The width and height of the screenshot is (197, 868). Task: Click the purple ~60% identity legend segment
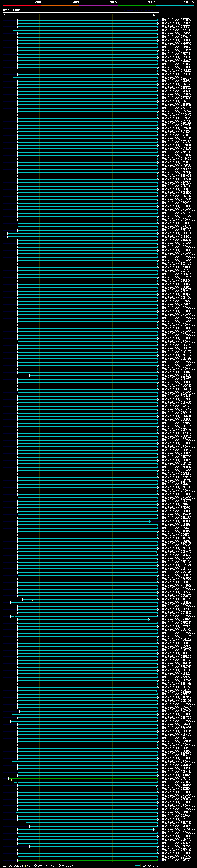tap(98, 6)
